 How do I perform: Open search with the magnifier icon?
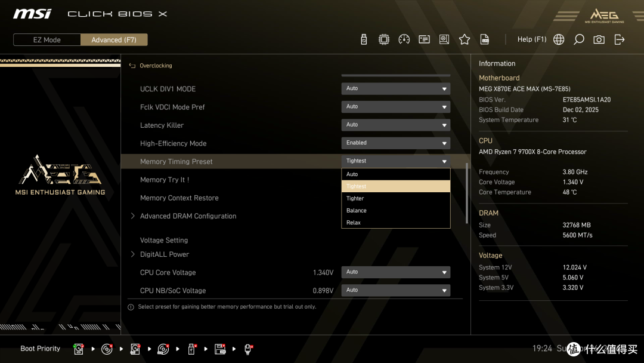point(578,39)
